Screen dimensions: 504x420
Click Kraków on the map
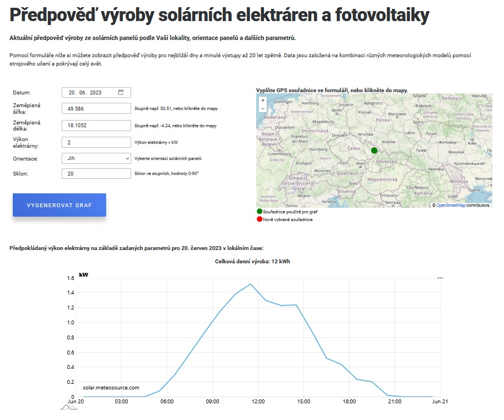388,142
